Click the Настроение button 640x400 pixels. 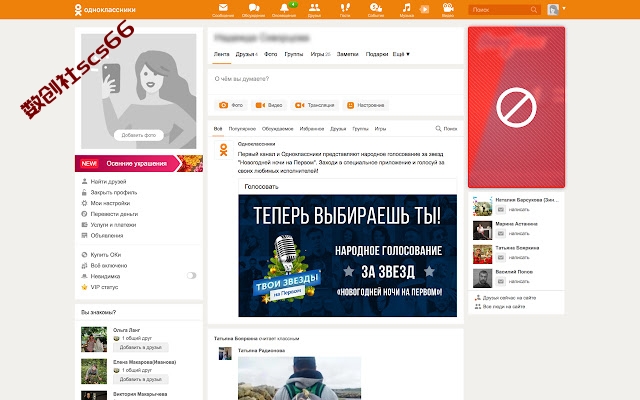(366, 105)
